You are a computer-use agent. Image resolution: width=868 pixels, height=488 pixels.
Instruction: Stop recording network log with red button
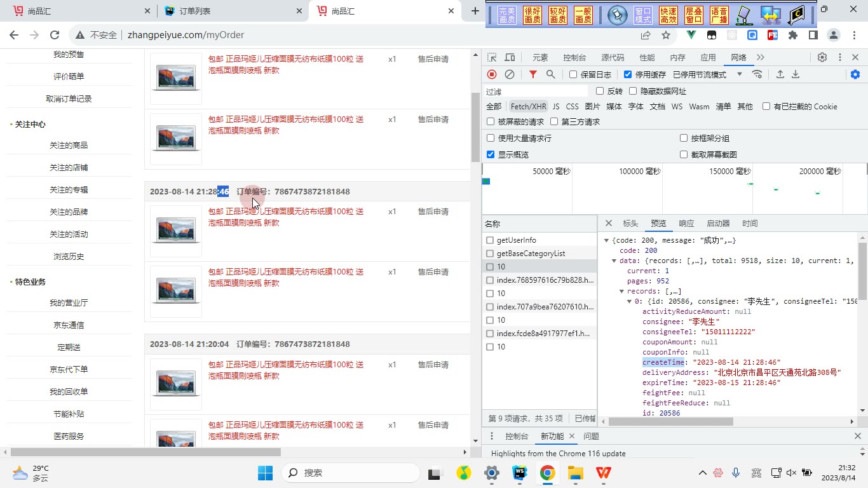(x=492, y=74)
